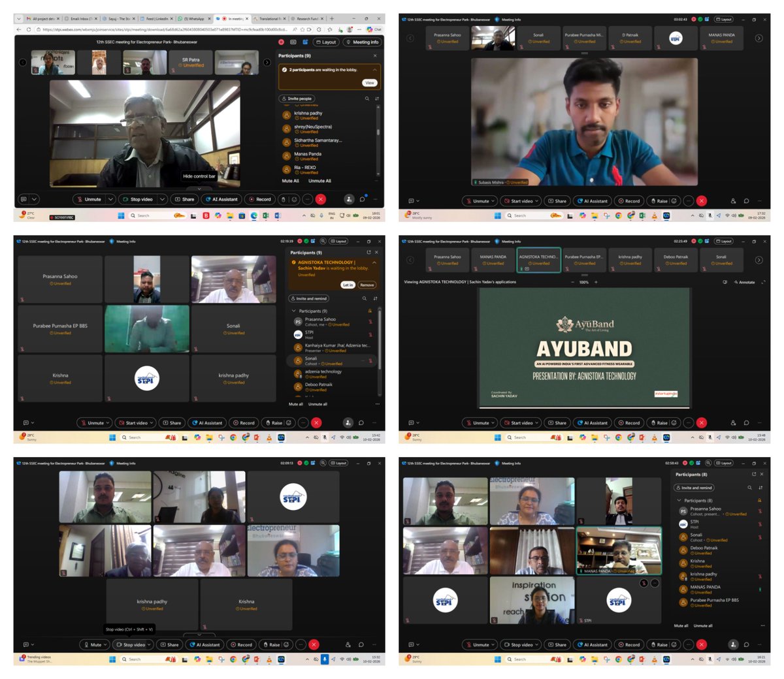Screen dimensions: 784x679
Task: Open Layout in the browser Webex window
Action: (326, 42)
